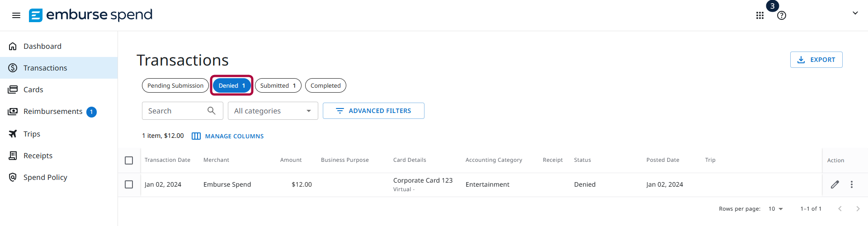Open Advanced Filters
Image resolution: width=868 pixels, height=226 pixels.
[x=373, y=111]
